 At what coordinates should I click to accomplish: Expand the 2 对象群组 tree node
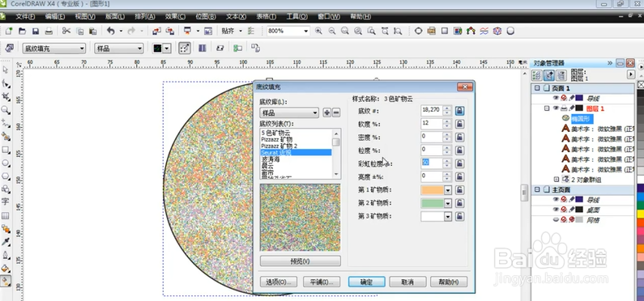tap(557, 179)
